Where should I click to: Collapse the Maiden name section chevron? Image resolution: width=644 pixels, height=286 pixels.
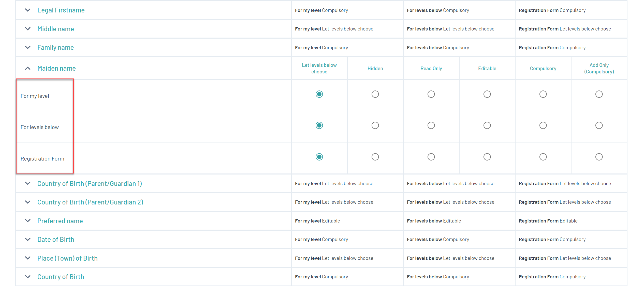coord(28,68)
